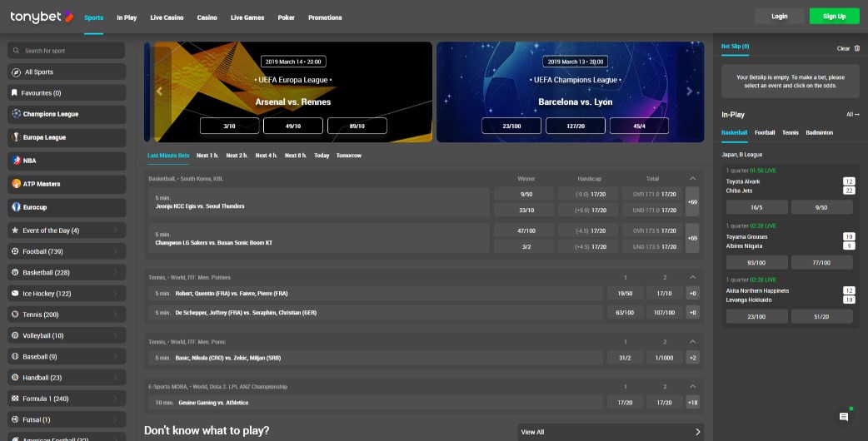Image resolution: width=868 pixels, height=441 pixels.
Task: Open the Poker menu item
Action: click(287, 17)
